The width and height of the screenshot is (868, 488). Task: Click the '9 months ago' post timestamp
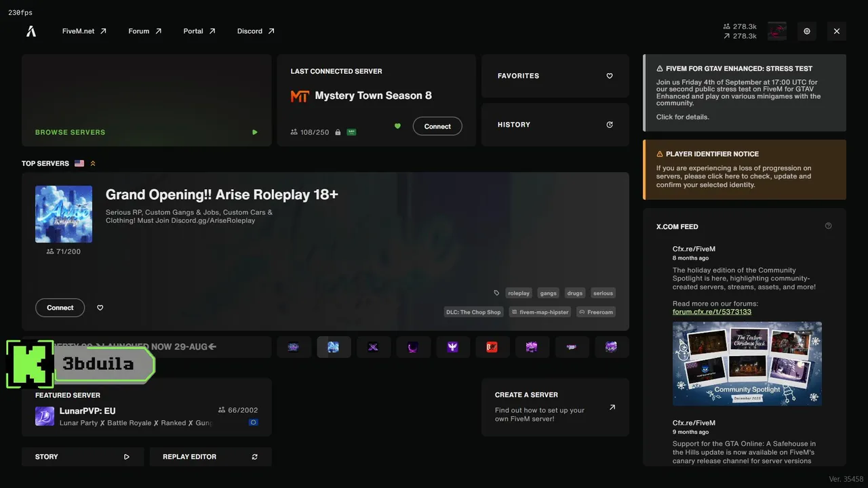(690, 432)
